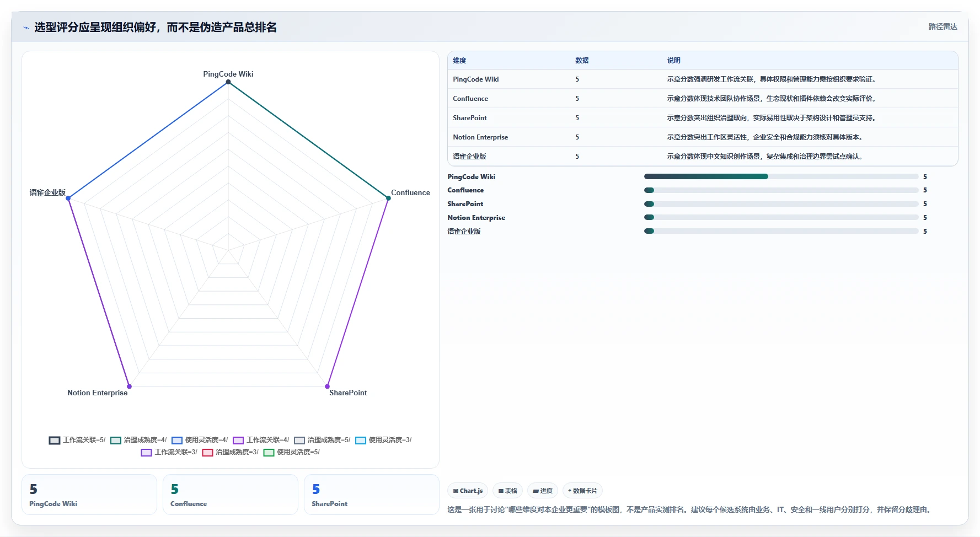Click the SharePoint progress bar

781,204
